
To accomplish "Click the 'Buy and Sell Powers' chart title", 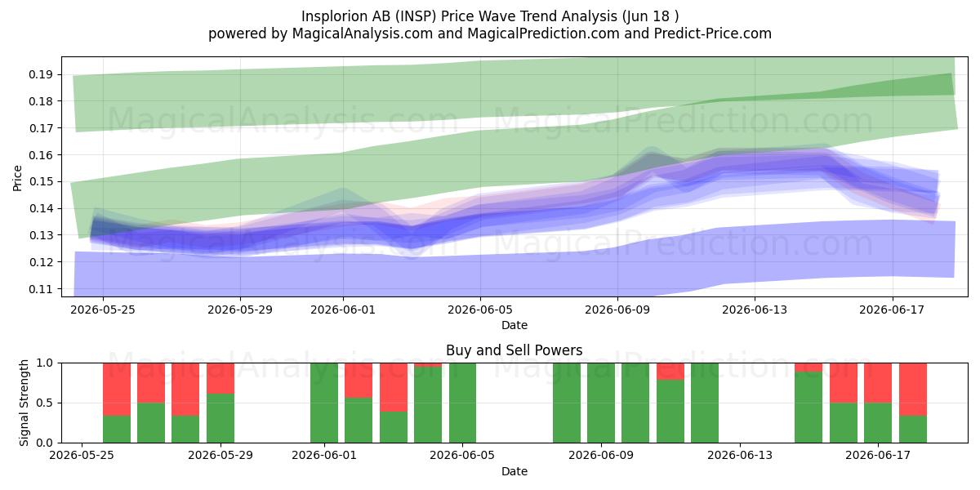I will pyautogui.click(x=514, y=350).
